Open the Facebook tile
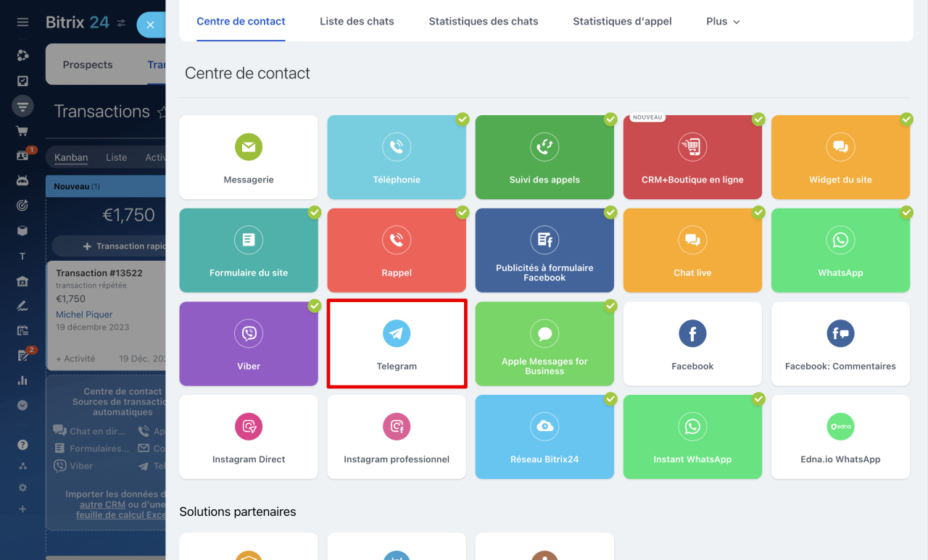Image resolution: width=928 pixels, height=560 pixels. 692,344
